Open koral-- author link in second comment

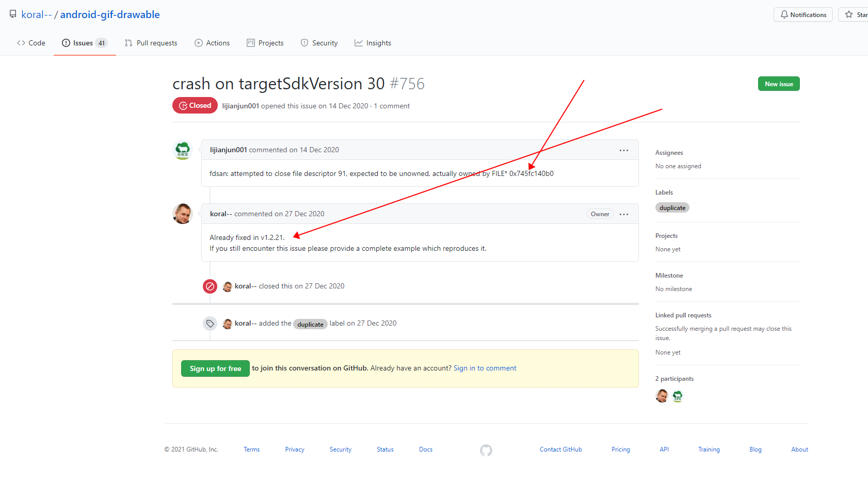221,214
